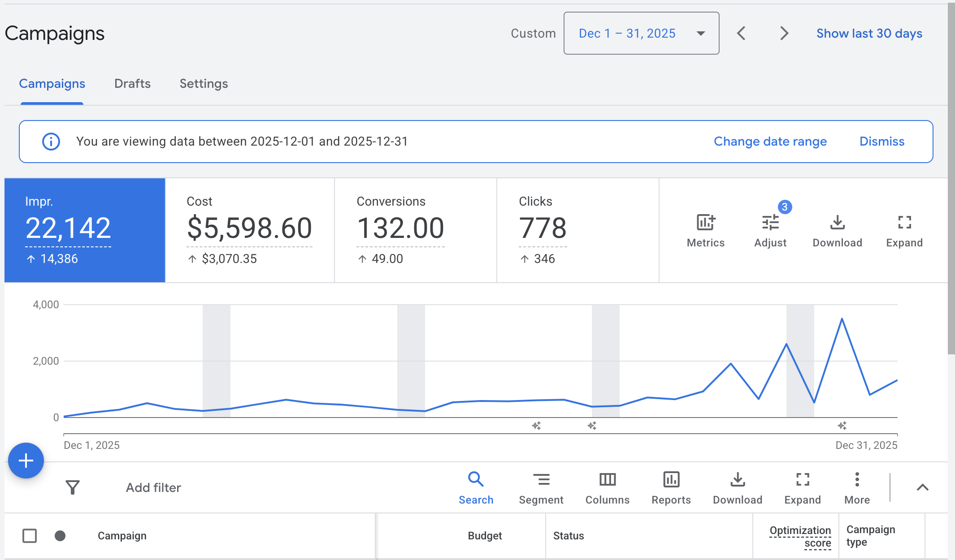Collapse the table toolbar with chevron
Screen dimensions: 955x560
click(922, 487)
